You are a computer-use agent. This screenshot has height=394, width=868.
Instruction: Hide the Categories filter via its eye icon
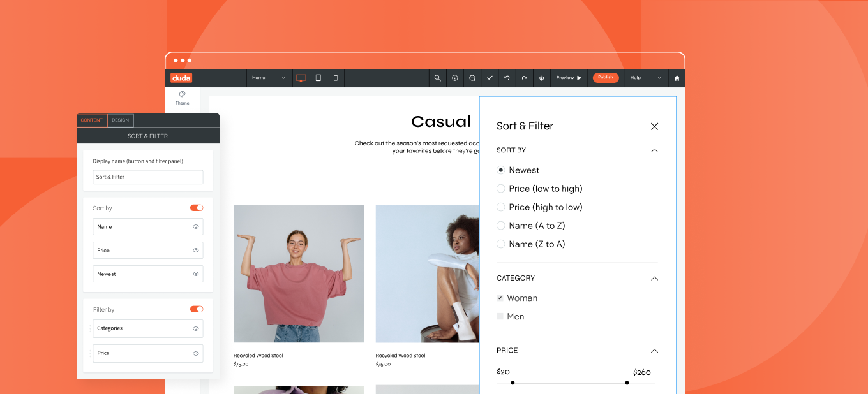tap(197, 328)
